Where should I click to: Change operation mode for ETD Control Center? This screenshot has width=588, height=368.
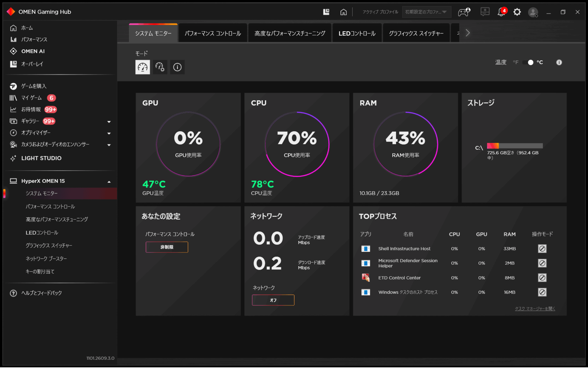542,278
